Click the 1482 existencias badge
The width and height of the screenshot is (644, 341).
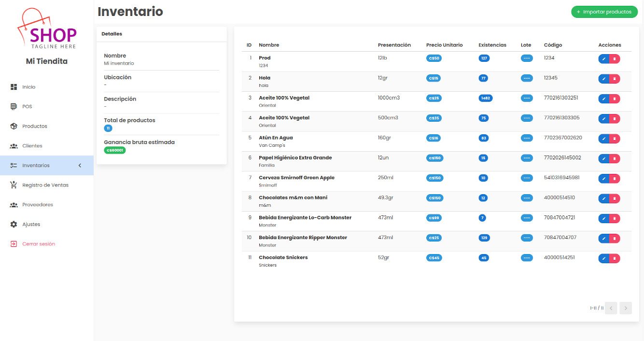pyautogui.click(x=486, y=98)
